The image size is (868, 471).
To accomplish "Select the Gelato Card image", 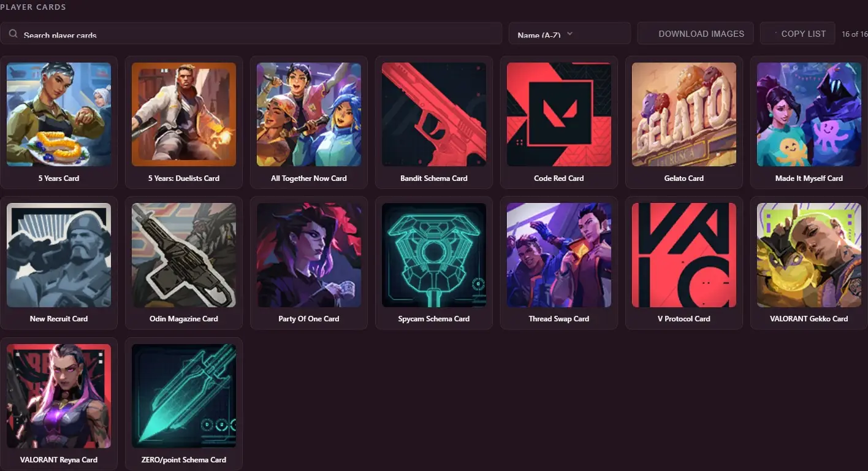I will [x=684, y=114].
